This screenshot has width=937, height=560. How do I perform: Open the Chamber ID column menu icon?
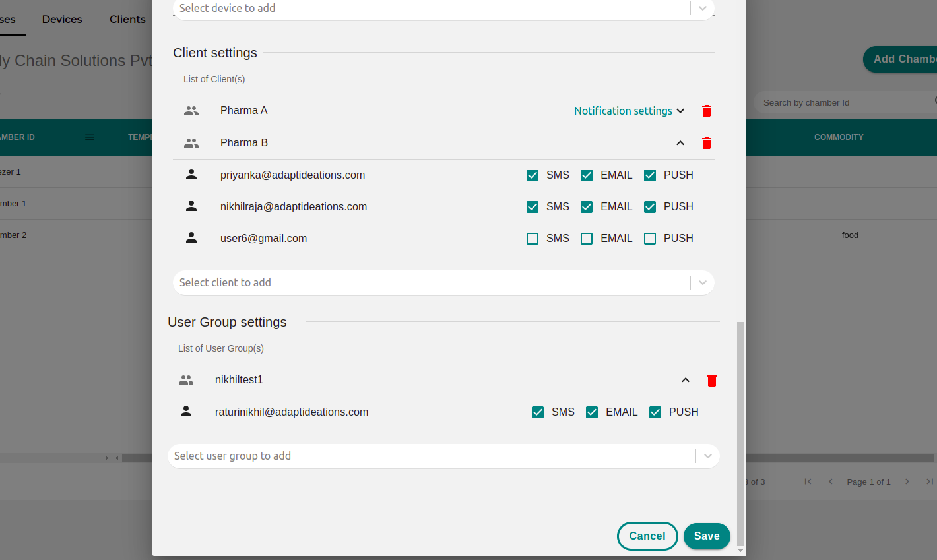coord(90,137)
